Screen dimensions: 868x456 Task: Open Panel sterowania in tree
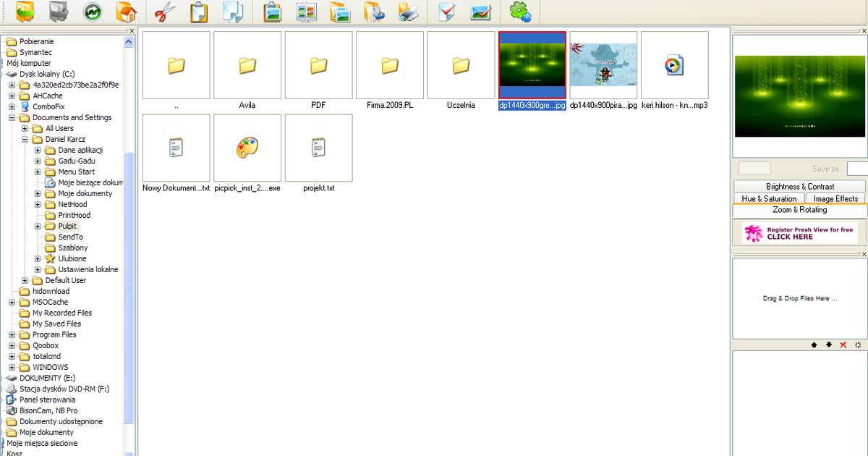point(48,400)
